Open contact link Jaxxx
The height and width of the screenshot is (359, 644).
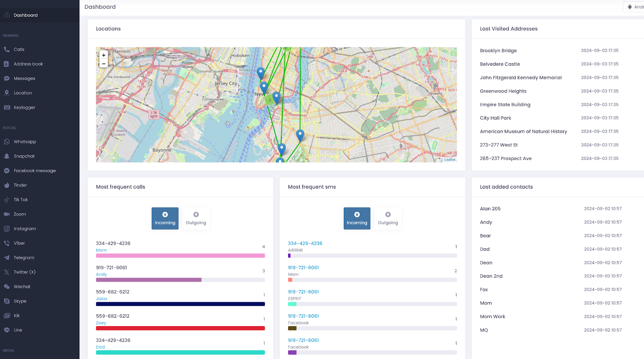[x=102, y=299]
